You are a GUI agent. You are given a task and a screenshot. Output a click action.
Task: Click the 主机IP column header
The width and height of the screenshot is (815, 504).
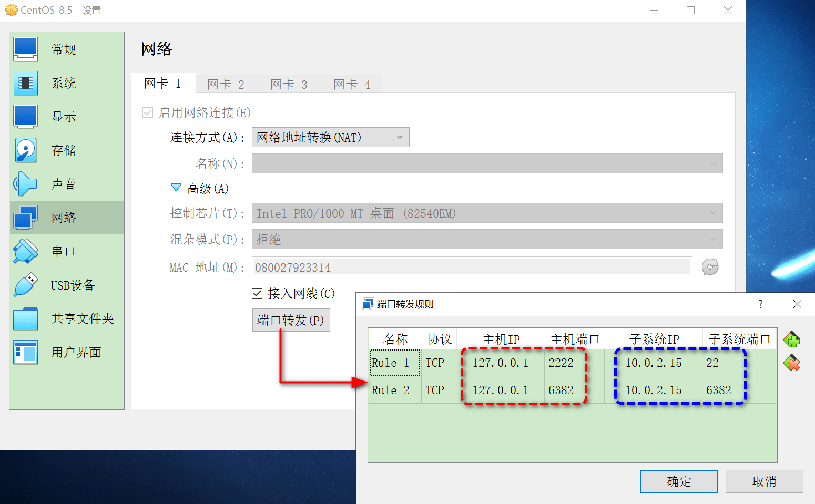point(501,339)
